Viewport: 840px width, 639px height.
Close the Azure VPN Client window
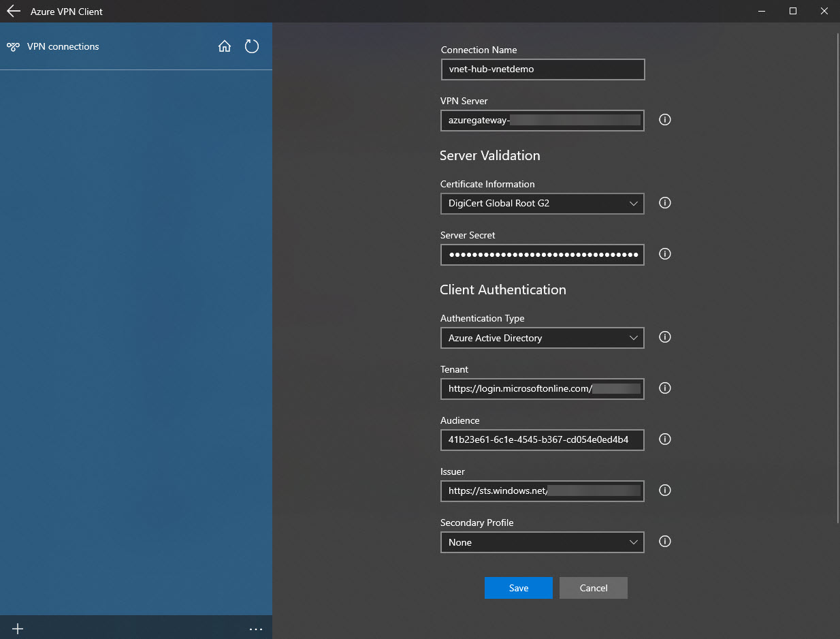tap(824, 11)
